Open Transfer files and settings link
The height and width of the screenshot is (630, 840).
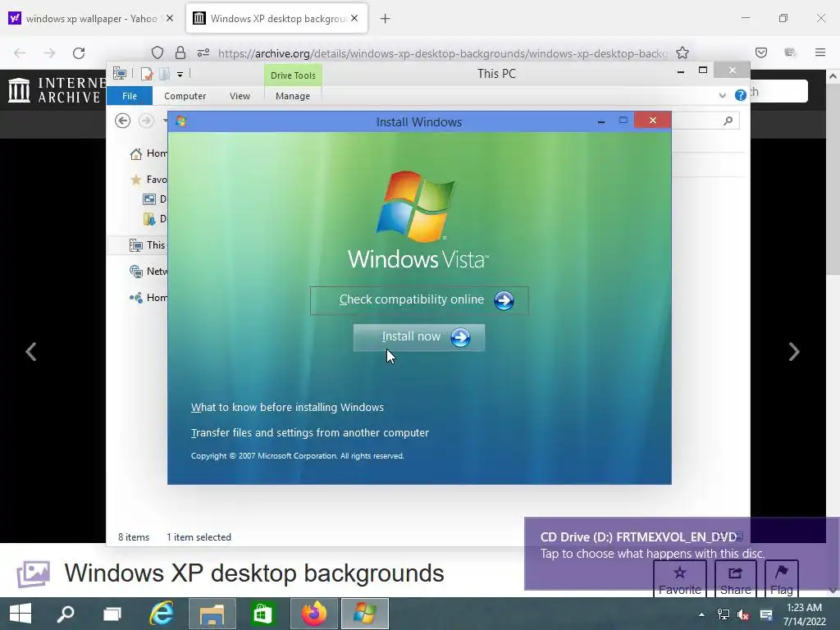(x=309, y=433)
